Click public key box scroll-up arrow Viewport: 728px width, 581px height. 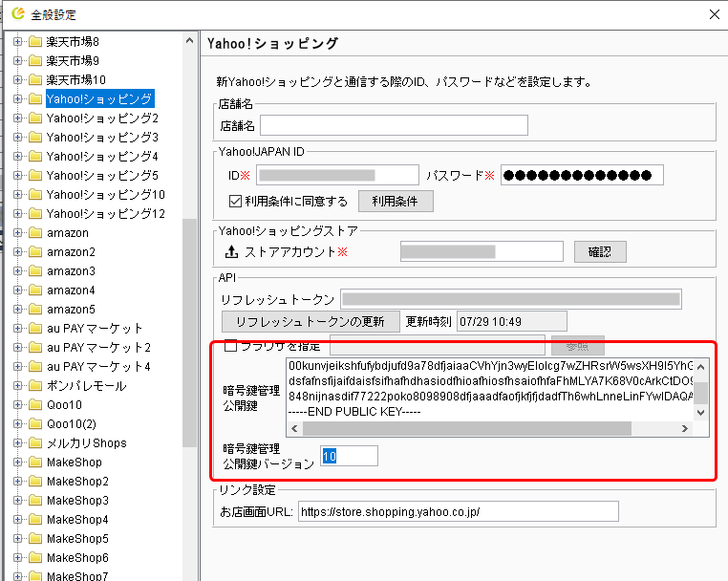(701, 367)
